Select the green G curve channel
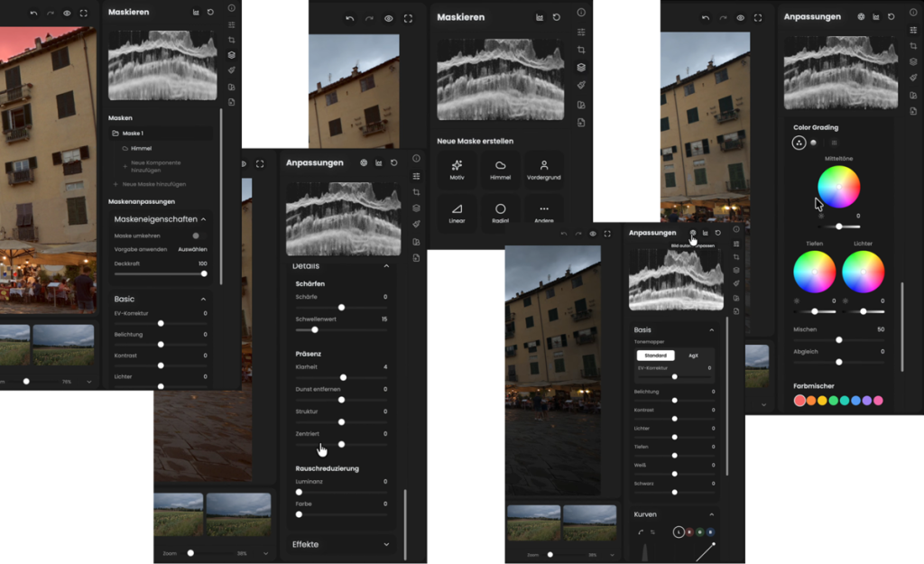 (699, 532)
